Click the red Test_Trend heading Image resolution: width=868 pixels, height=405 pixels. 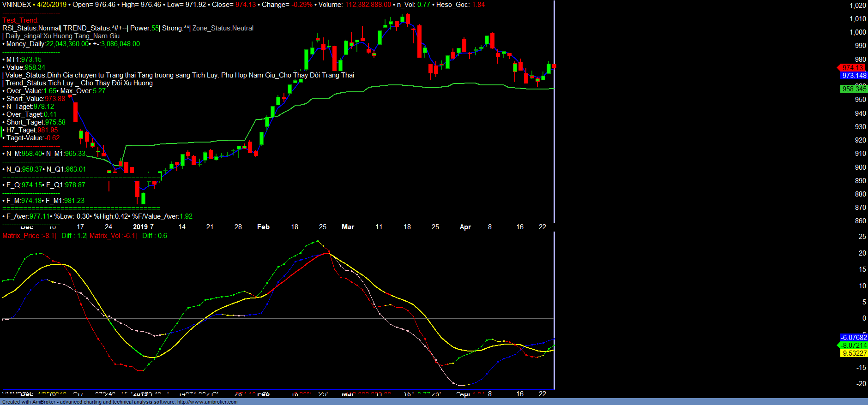pyautogui.click(x=20, y=20)
